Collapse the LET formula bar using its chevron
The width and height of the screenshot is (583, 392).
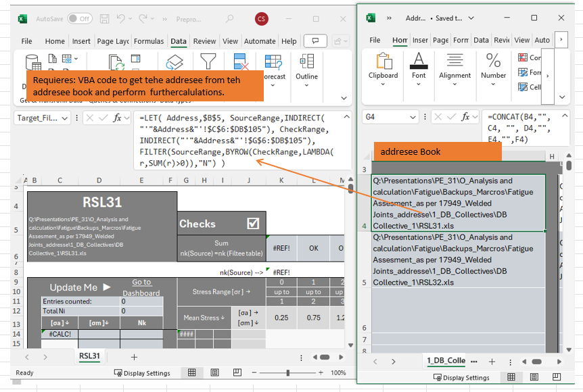346,117
